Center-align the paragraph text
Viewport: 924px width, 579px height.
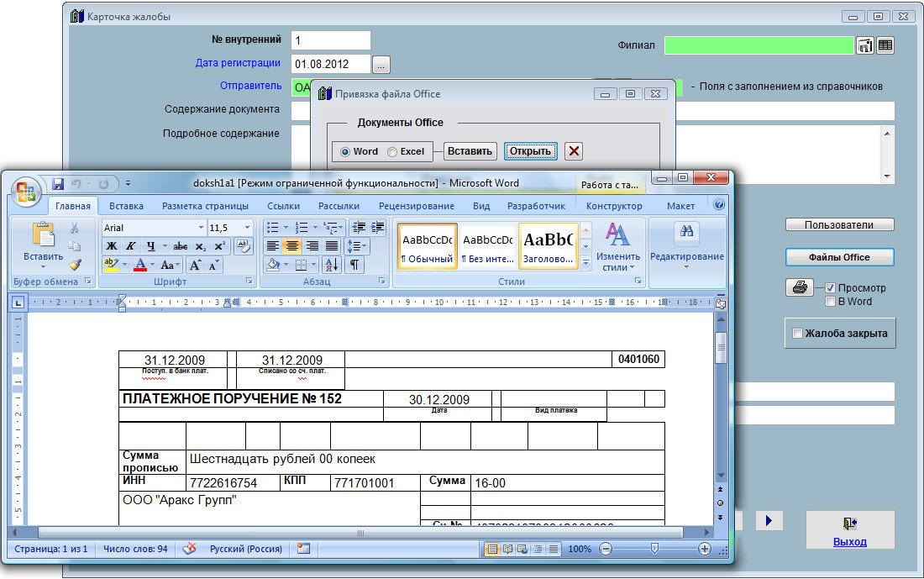292,246
